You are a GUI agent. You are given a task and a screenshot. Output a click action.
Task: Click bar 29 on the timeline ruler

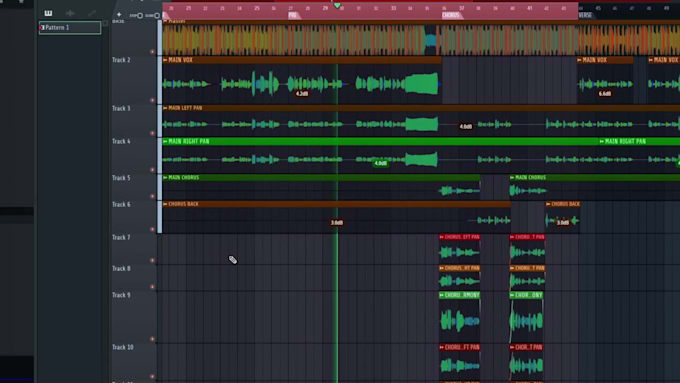pyautogui.click(x=325, y=8)
